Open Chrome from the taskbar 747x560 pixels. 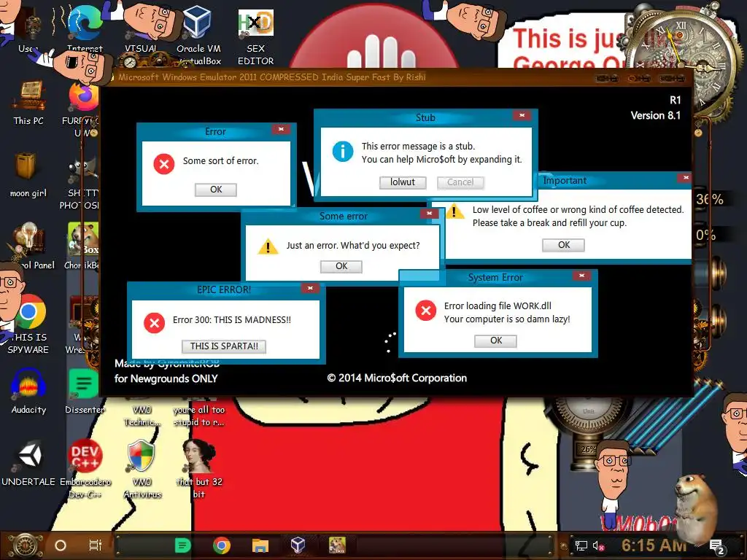(x=222, y=545)
